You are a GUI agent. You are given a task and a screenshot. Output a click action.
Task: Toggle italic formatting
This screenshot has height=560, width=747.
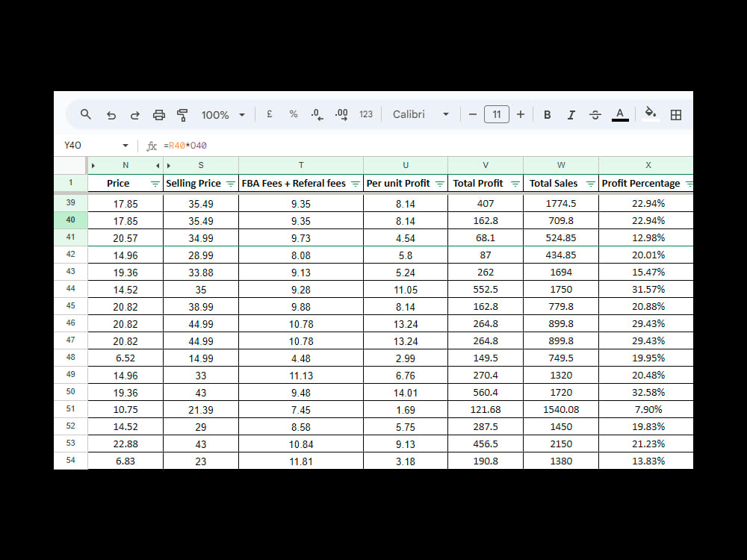coord(571,115)
